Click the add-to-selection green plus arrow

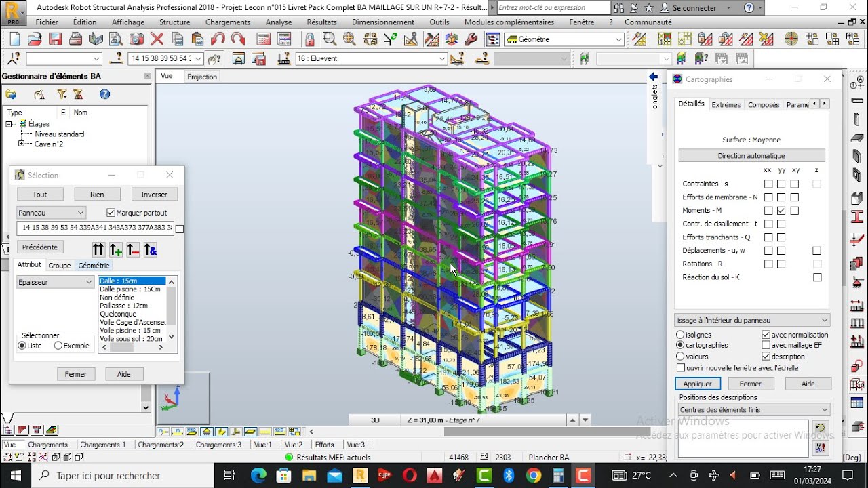coord(115,249)
